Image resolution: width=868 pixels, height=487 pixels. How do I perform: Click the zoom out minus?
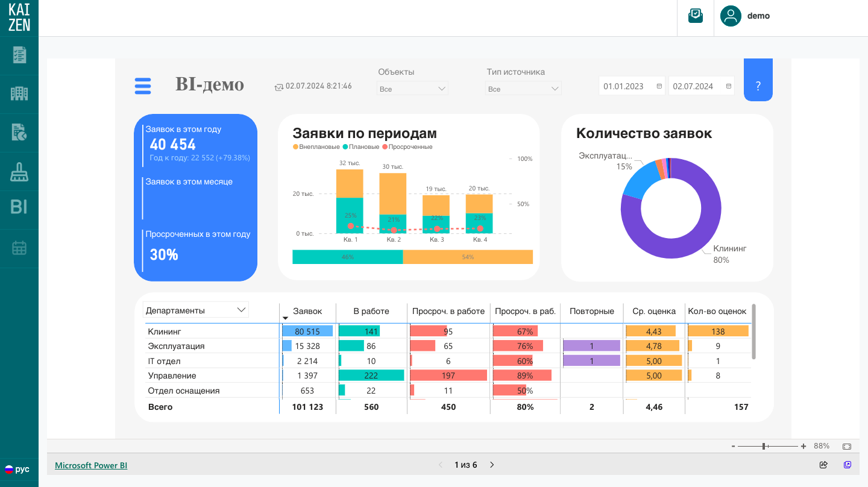click(x=733, y=446)
